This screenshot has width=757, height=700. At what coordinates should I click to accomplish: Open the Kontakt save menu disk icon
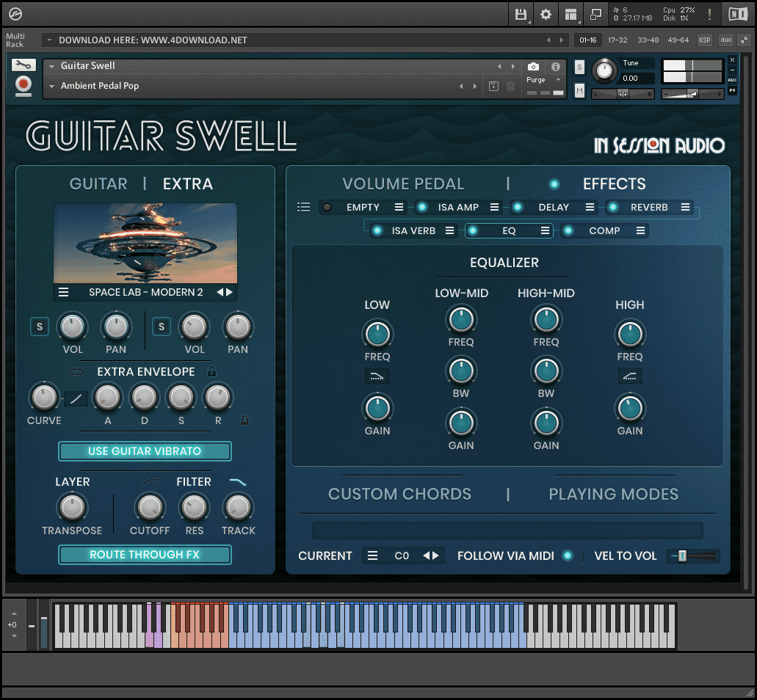click(x=521, y=15)
